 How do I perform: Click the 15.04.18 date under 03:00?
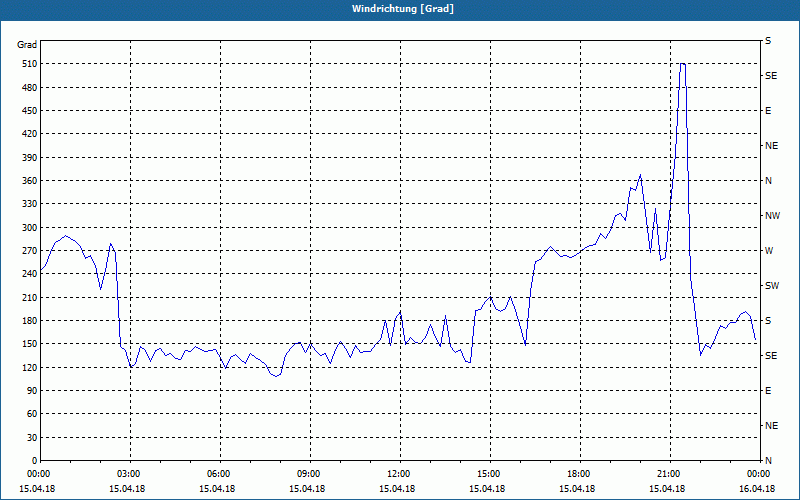[127, 489]
